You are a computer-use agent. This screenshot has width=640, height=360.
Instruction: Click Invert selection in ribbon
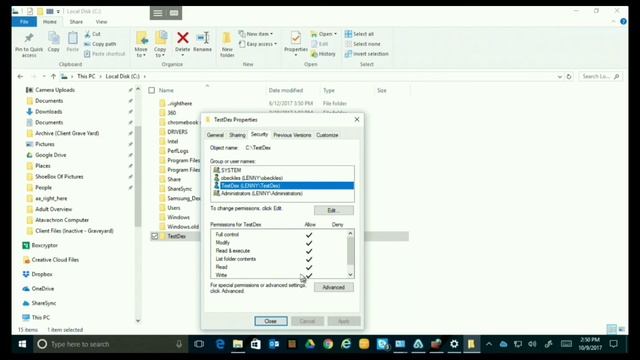pos(367,54)
